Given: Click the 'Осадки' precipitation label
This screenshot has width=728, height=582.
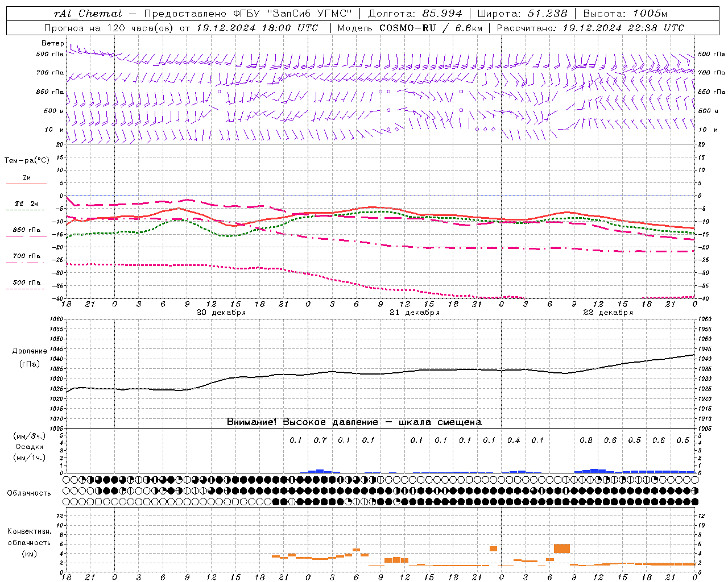Looking at the screenshot, I should click(x=30, y=447).
